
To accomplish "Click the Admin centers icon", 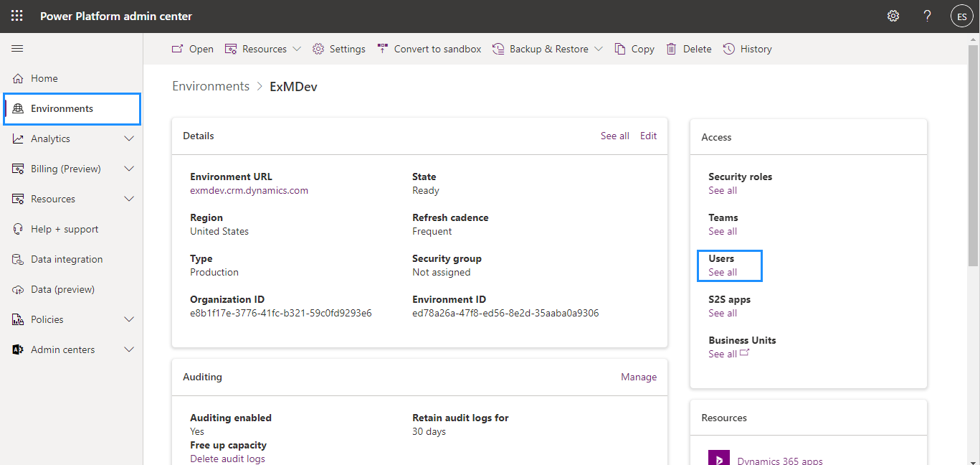I will (18, 349).
